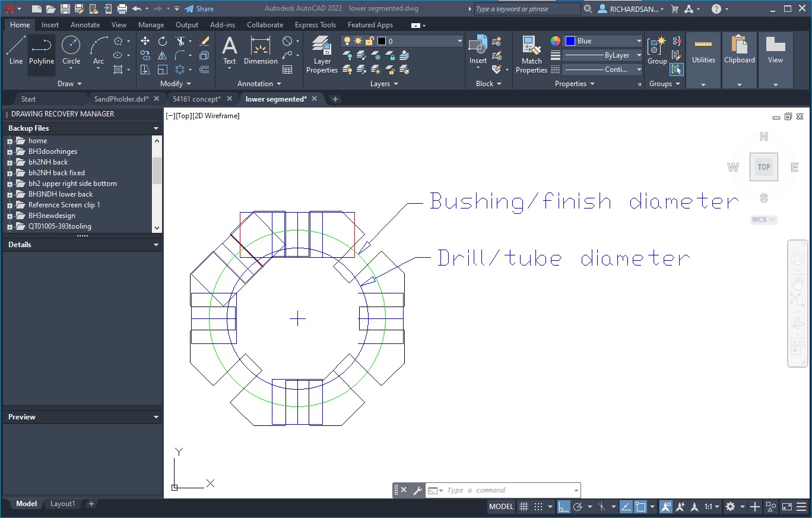Switch to the 54161 concept drawing tab
Image resolution: width=812 pixels, height=518 pixels.
[x=196, y=99]
